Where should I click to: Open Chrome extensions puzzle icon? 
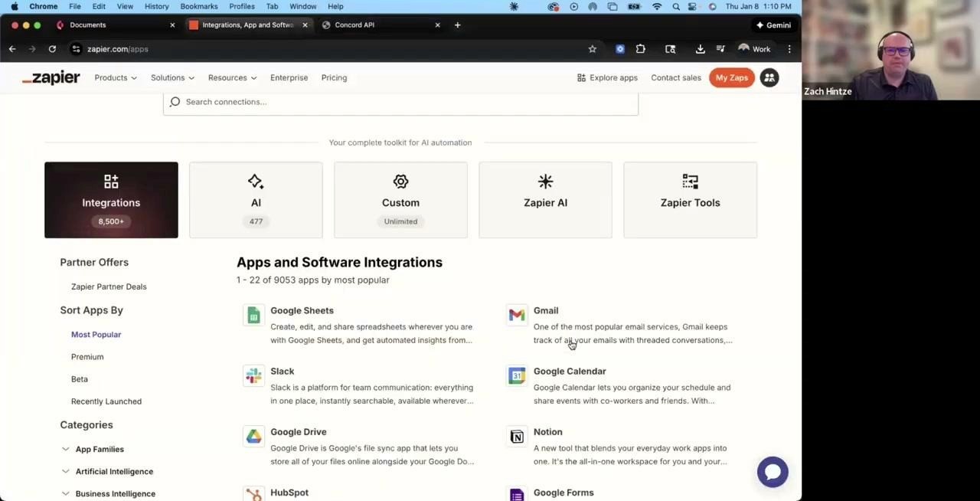641,49
